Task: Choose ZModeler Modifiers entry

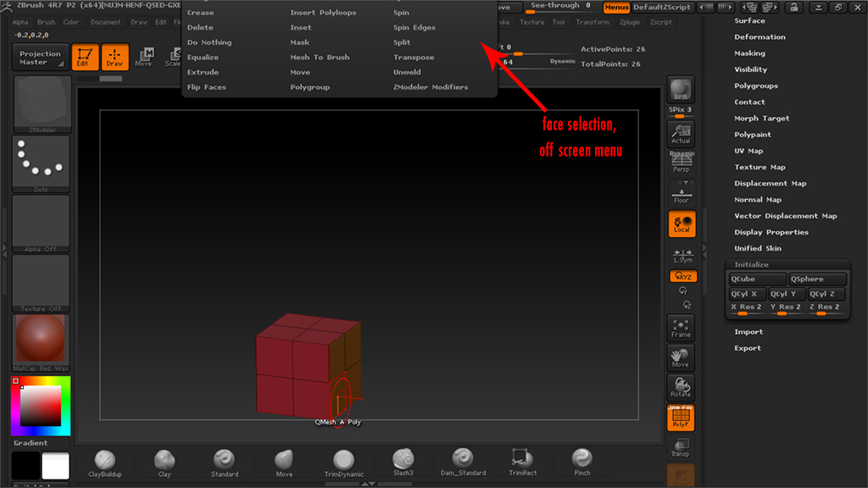Action: point(431,87)
